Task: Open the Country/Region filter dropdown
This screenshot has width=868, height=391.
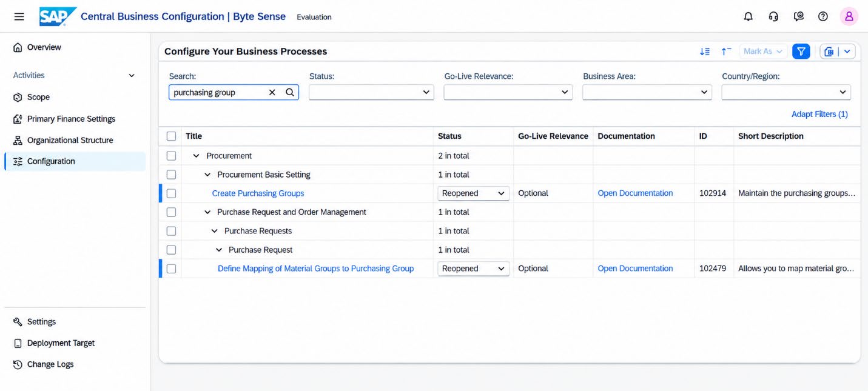Action: (x=786, y=92)
